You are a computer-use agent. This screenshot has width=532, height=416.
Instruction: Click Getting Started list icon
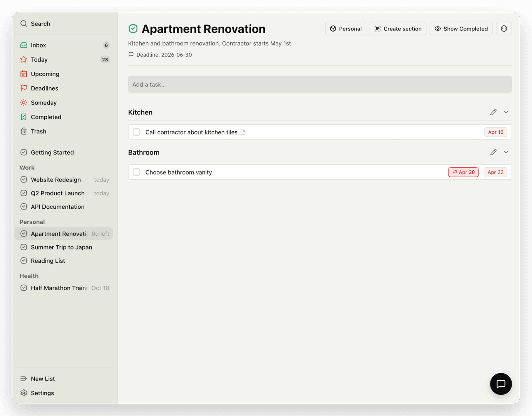(24, 153)
